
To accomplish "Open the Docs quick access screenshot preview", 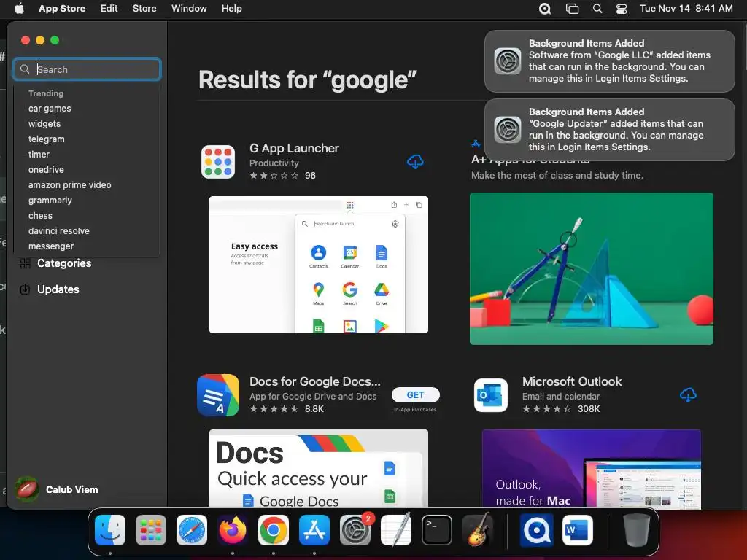I will click(319, 469).
